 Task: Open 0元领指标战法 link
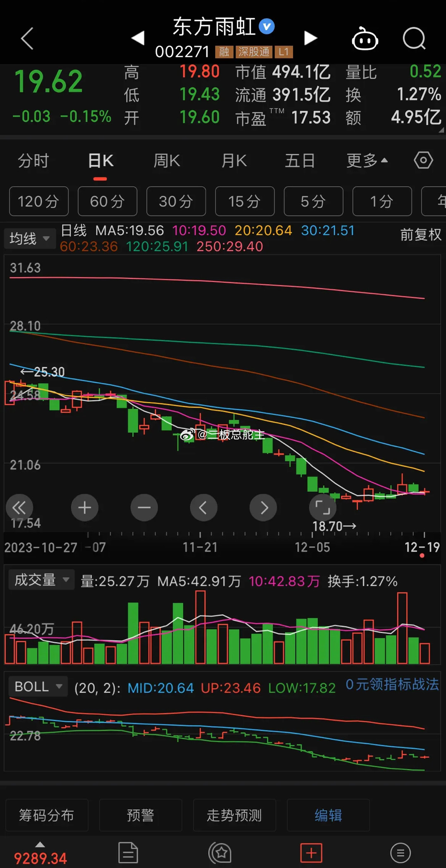tap(392, 684)
